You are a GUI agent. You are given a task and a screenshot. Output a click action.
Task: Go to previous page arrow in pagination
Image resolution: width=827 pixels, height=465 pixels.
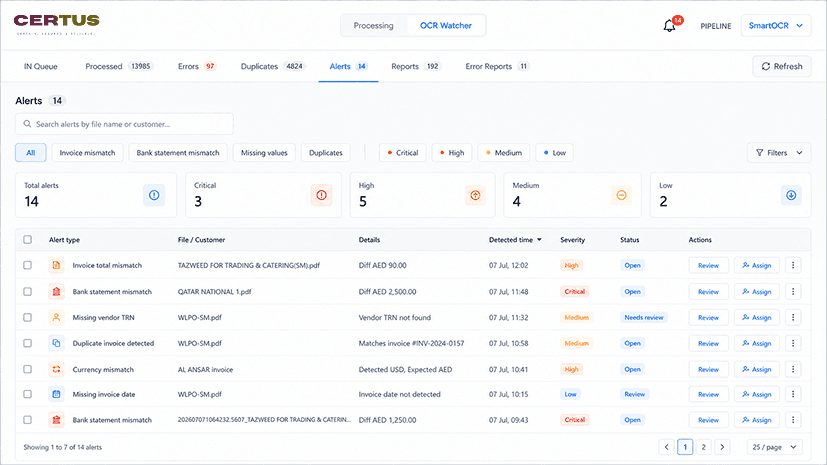[667, 447]
